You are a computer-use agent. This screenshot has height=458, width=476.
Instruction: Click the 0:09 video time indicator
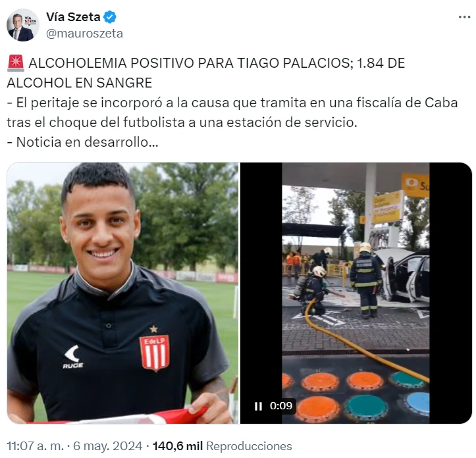tap(281, 406)
